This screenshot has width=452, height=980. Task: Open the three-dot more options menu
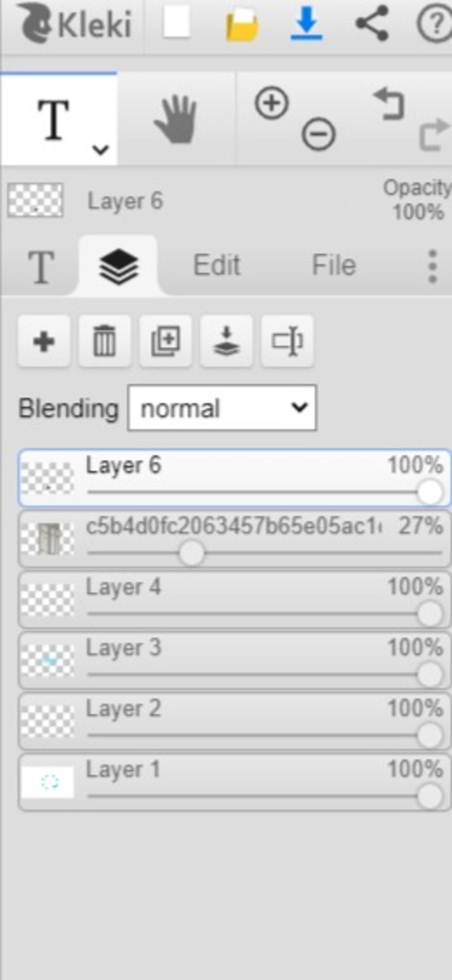pyautogui.click(x=433, y=267)
